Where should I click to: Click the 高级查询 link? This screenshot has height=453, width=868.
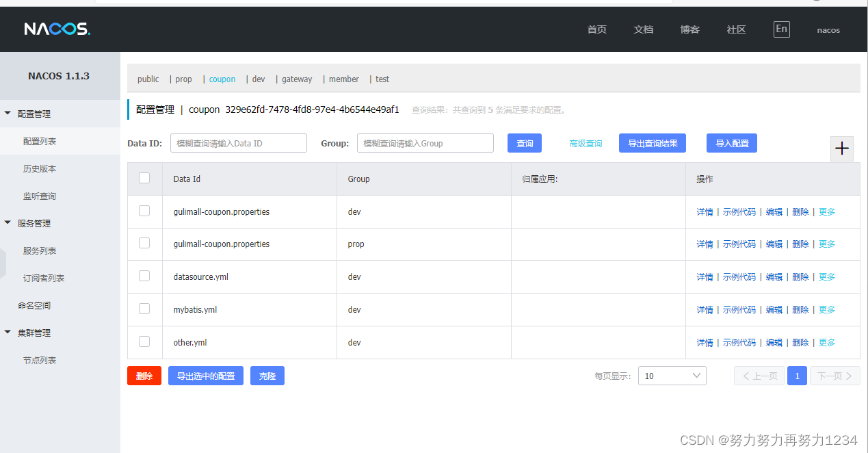tap(586, 144)
